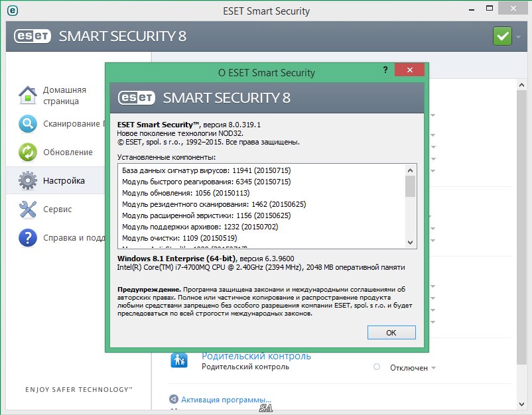Maximize the ESET Smart Security window
Screen dimensions: 532x415
tap(490, 9)
